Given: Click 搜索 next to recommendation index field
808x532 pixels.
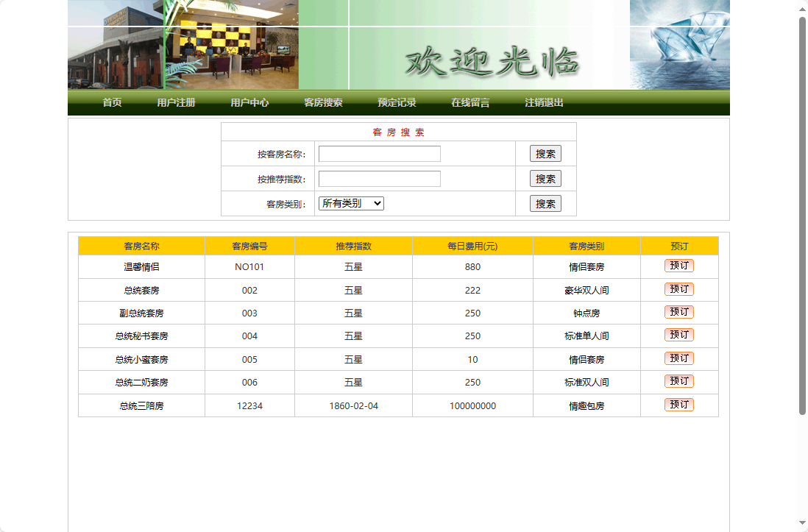Looking at the screenshot, I should pyautogui.click(x=545, y=178).
